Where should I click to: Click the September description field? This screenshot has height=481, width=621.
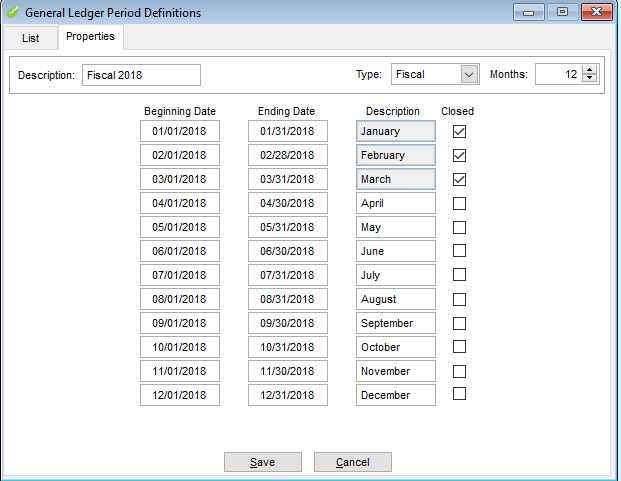coord(395,323)
